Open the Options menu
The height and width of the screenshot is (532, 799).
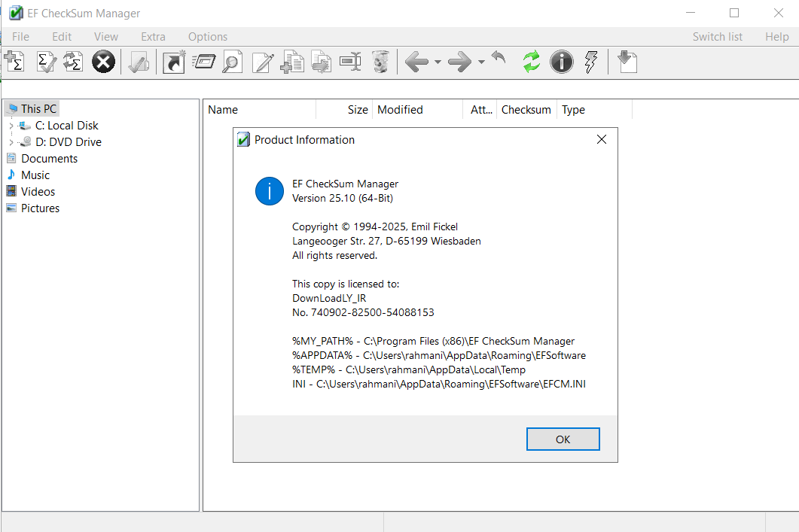click(208, 37)
